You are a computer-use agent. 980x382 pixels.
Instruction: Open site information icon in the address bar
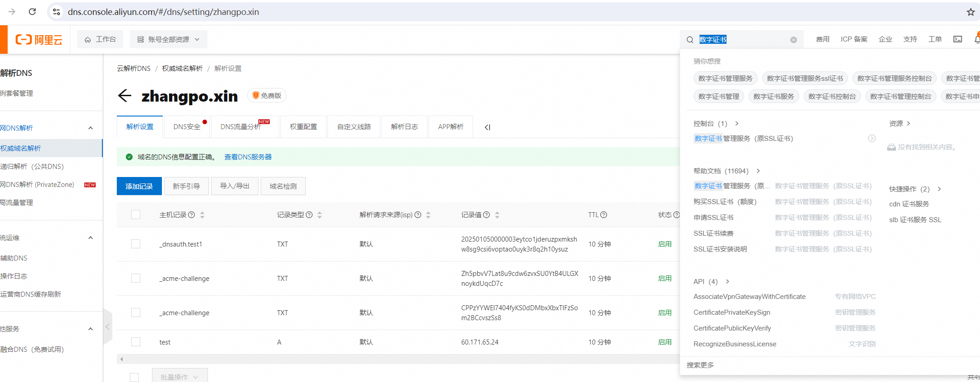56,12
